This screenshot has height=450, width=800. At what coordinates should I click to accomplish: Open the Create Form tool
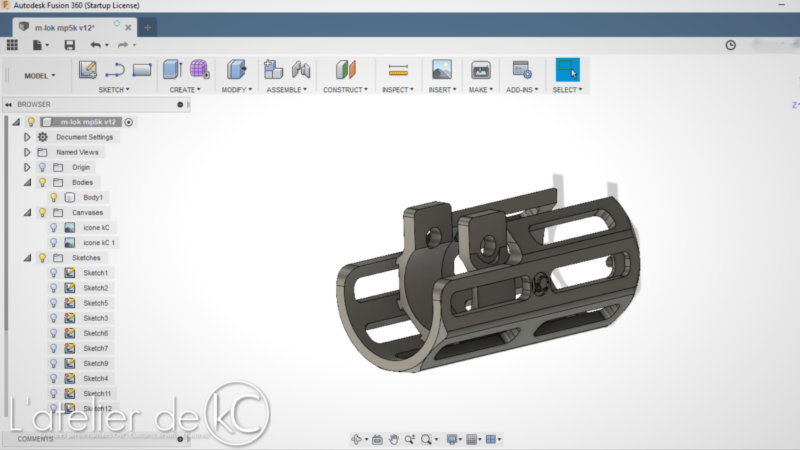click(x=199, y=70)
